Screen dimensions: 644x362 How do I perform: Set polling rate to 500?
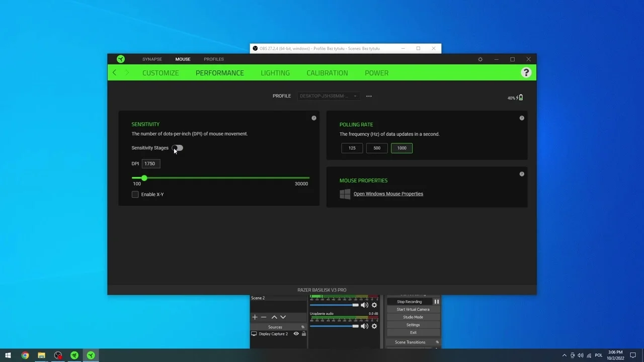377,148
